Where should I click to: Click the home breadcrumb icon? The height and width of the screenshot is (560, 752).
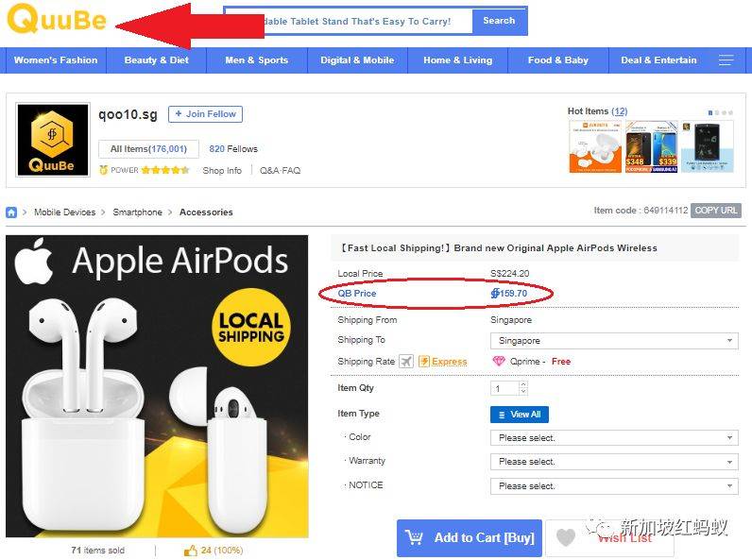[11, 212]
